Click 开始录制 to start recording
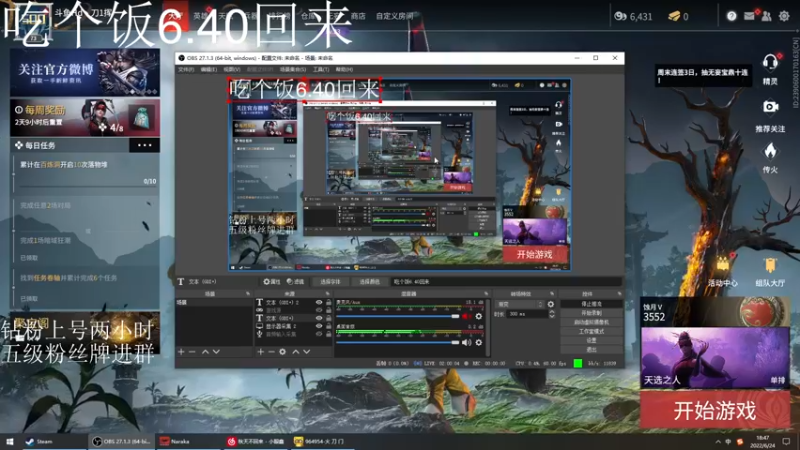Image resolution: width=800 pixels, height=450 pixels. point(591,313)
